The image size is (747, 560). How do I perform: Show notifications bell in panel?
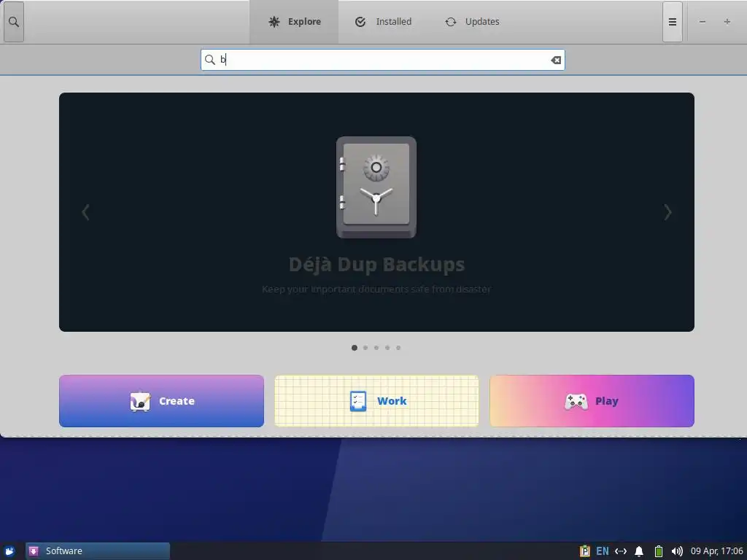639,551
